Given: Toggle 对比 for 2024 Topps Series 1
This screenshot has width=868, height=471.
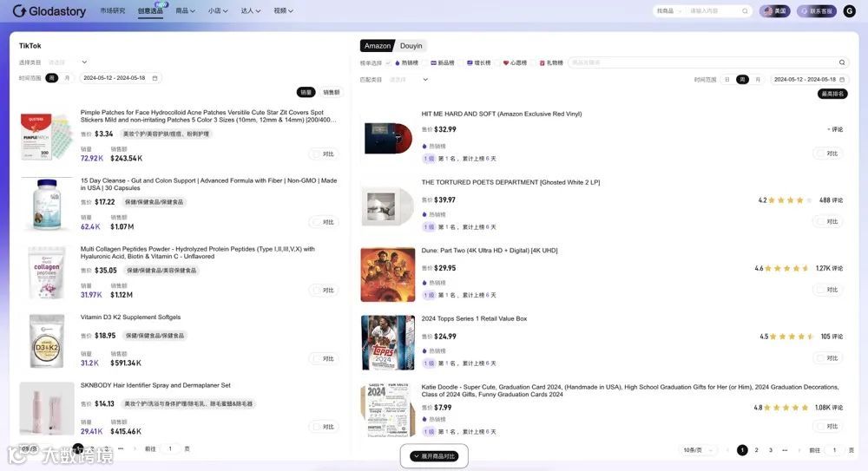Looking at the screenshot, I should click(x=827, y=358).
